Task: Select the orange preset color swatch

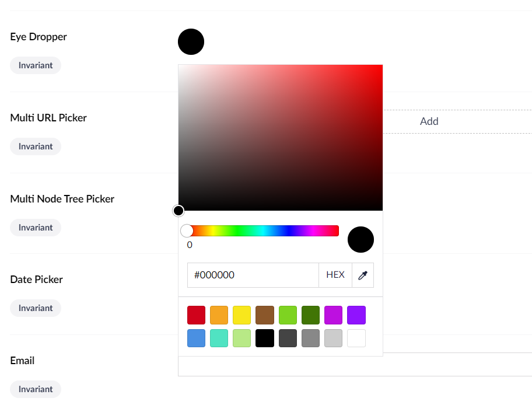Action: tap(219, 315)
